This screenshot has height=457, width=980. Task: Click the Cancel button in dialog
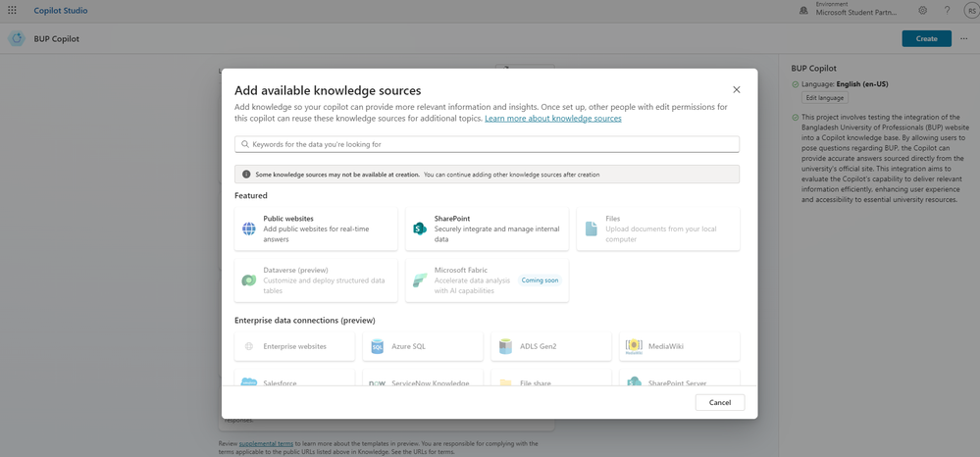pos(720,403)
